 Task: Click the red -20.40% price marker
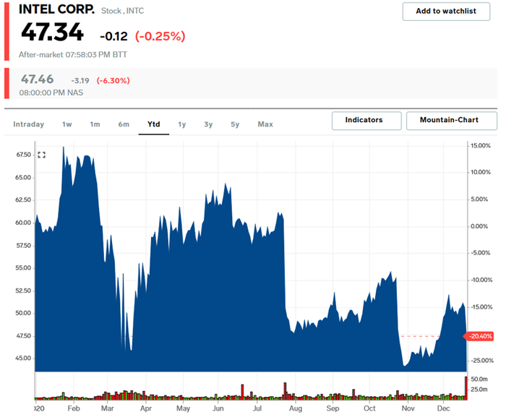(479, 336)
